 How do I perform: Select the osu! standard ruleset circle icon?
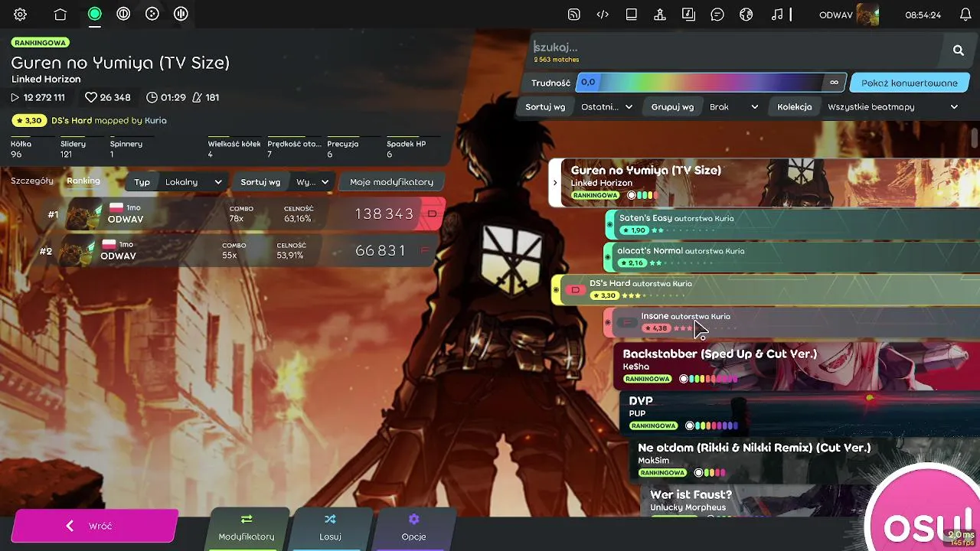tap(95, 14)
